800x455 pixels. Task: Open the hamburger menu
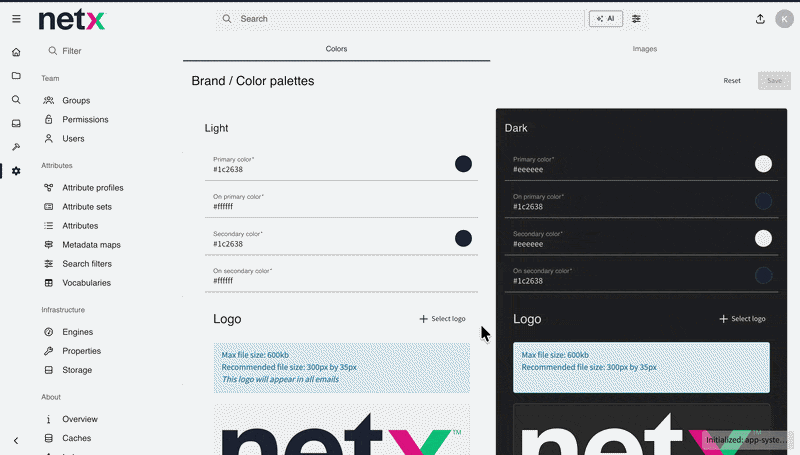coord(16,19)
